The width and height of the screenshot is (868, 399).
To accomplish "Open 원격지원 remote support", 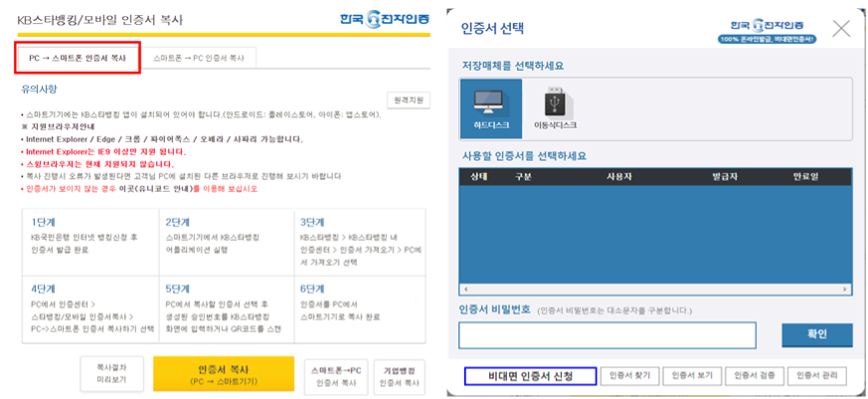I will [x=409, y=100].
